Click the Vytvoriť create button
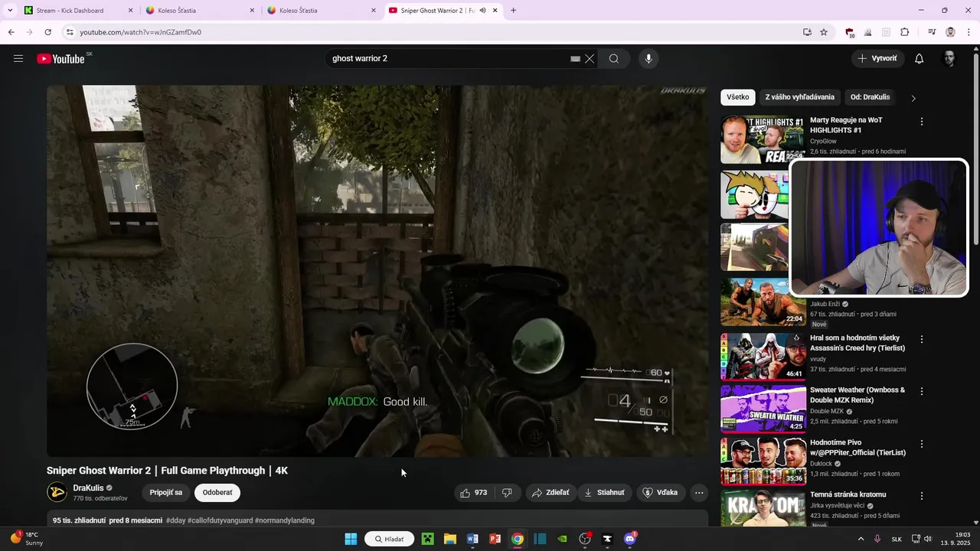The height and width of the screenshot is (551, 980). 878,59
